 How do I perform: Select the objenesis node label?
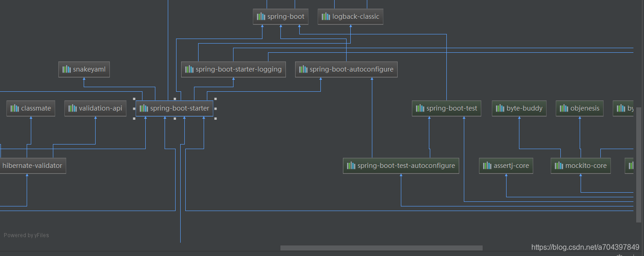[585, 109]
